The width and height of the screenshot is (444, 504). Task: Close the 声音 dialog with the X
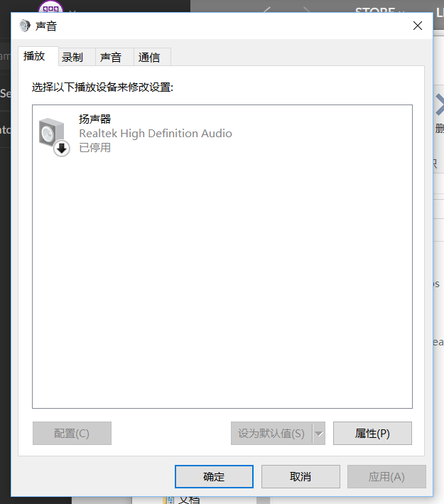pos(417,26)
